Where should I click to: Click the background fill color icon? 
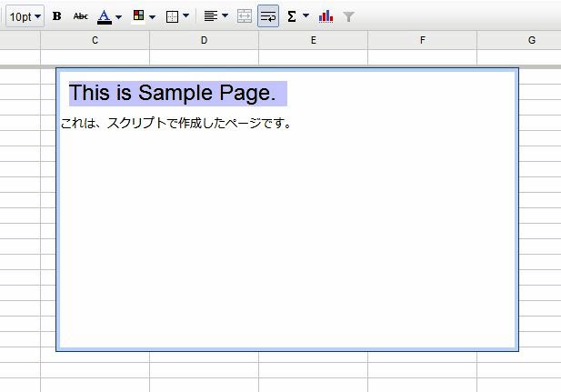[138, 16]
